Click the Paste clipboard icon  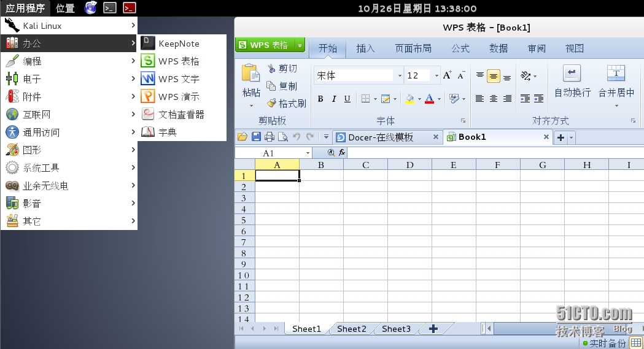(x=250, y=74)
